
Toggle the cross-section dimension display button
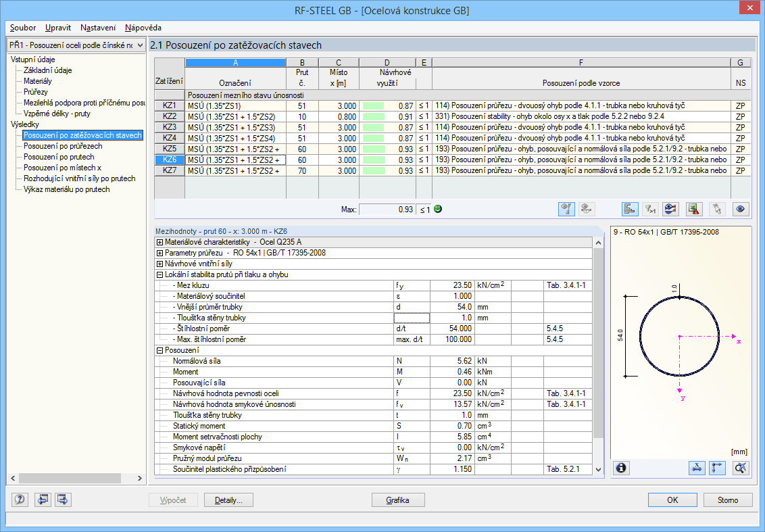click(697, 467)
